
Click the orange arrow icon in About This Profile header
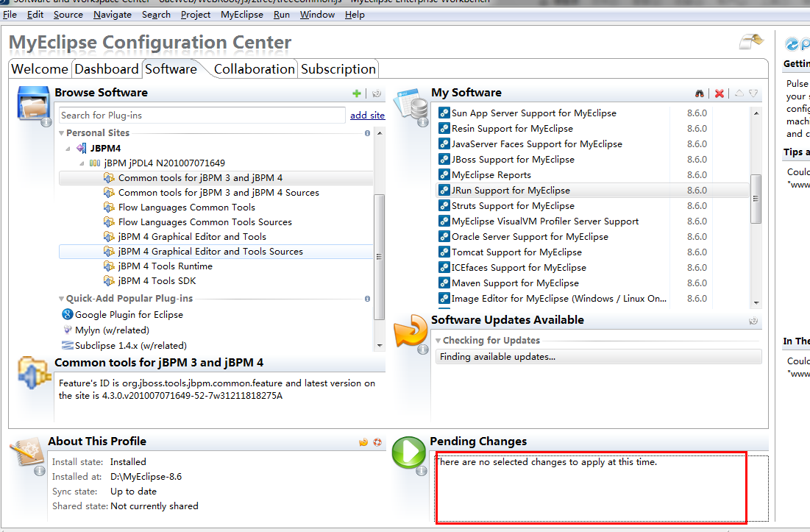point(363,442)
